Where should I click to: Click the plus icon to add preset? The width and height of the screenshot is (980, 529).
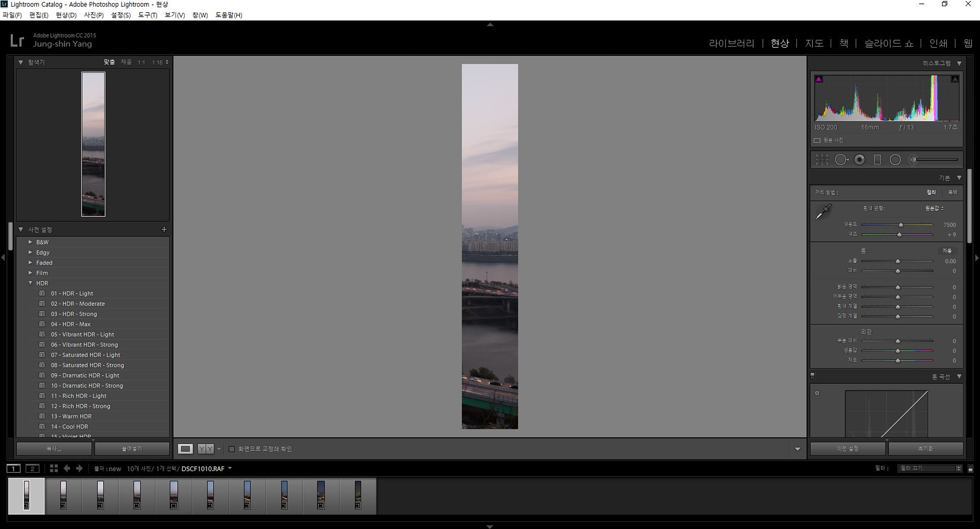click(164, 229)
